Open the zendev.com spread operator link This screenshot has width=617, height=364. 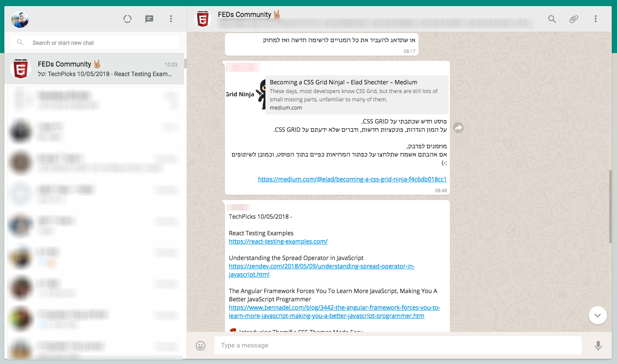322,270
